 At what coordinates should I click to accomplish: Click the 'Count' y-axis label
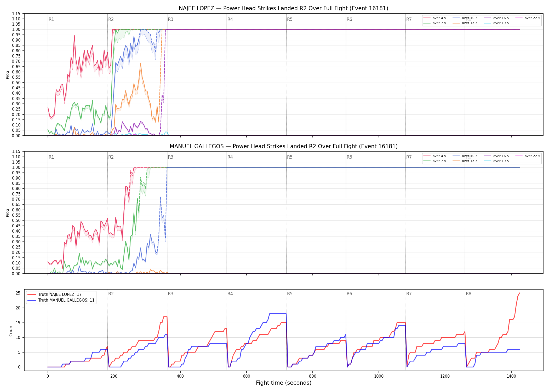11,330
